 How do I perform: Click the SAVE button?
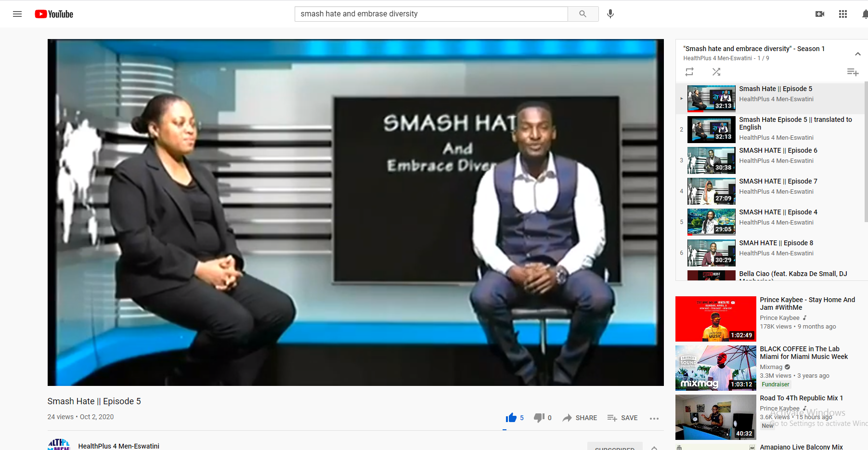(622, 418)
